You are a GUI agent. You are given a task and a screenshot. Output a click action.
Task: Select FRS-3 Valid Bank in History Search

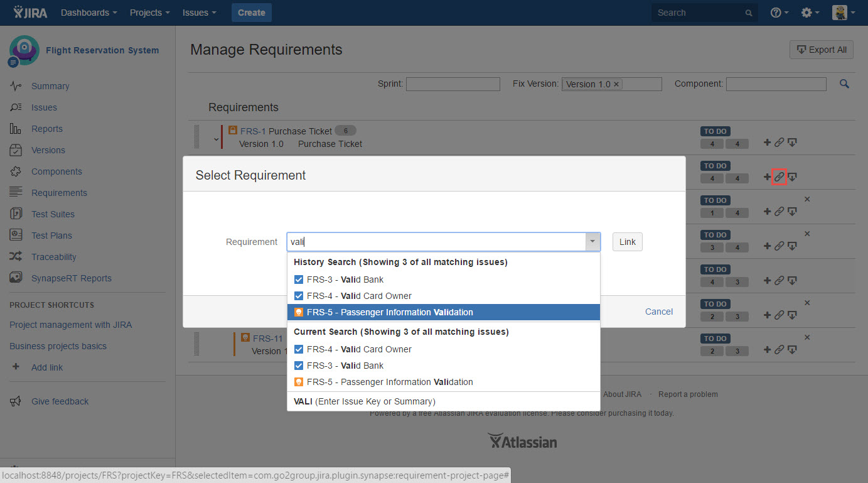(345, 279)
